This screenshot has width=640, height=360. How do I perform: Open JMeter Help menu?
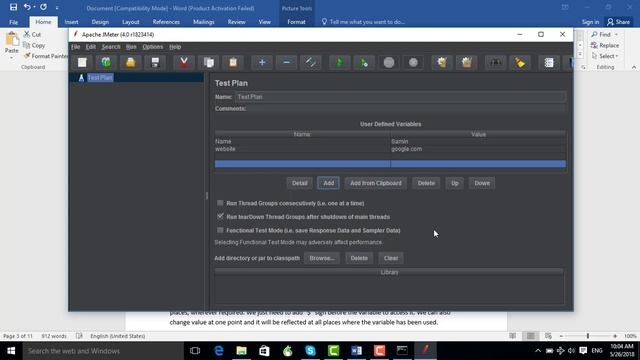point(175,47)
